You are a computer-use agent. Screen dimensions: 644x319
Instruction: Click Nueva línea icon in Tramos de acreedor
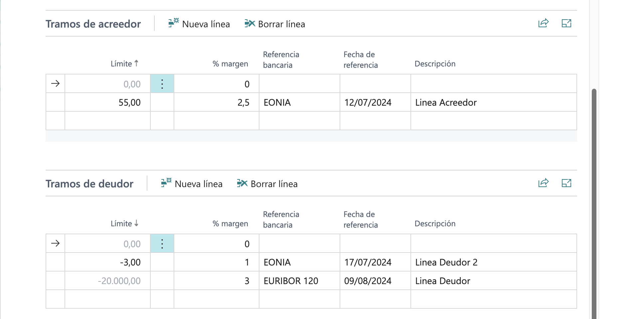pyautogui.click(x=173, y=23)
